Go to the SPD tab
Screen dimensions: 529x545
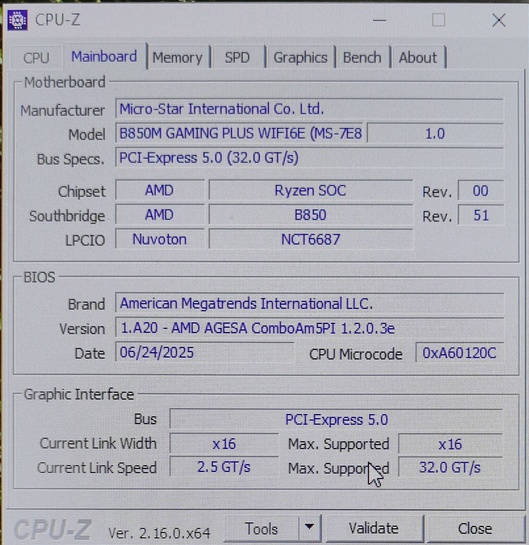click(237, 57)
